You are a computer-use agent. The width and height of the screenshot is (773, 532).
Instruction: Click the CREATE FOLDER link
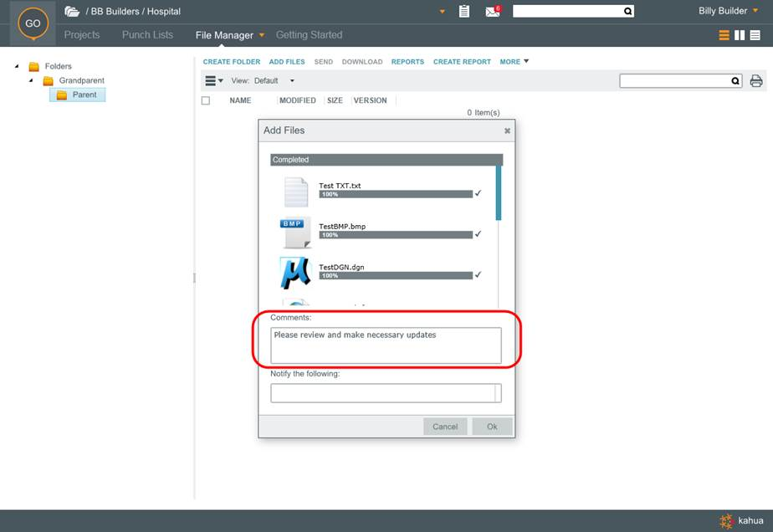231,62
